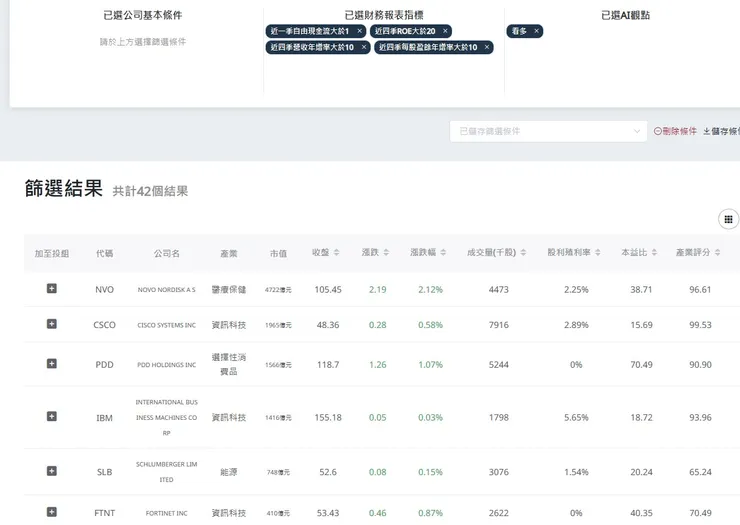Click the 加至投組 column header
This screenshot has height=525, width=740.
pyautogui.click(x=52, y=254)
